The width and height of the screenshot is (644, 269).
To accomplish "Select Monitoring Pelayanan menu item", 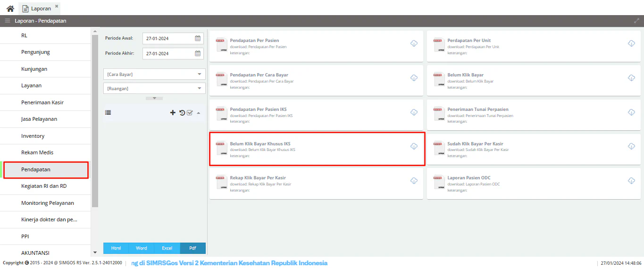I will pos(45,203).
